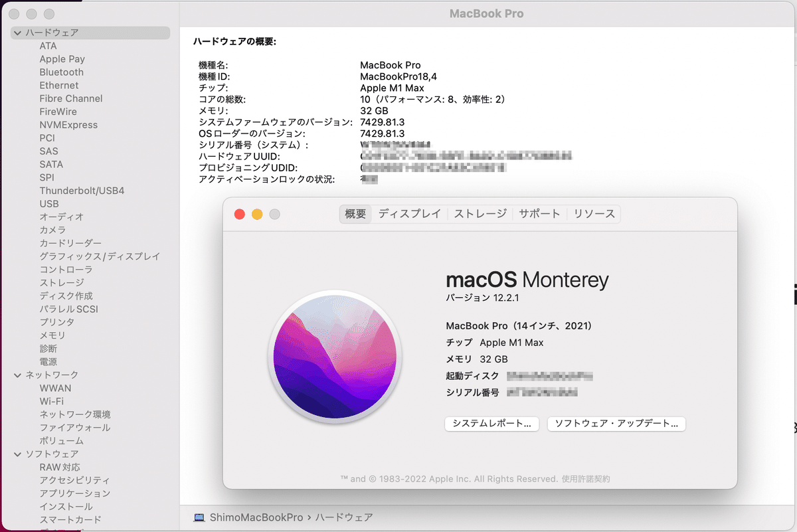Collapse the ネットワーク section in the sidebar
Screen dimensions: 797x532
pyautogui.click(x=18, y=375)
